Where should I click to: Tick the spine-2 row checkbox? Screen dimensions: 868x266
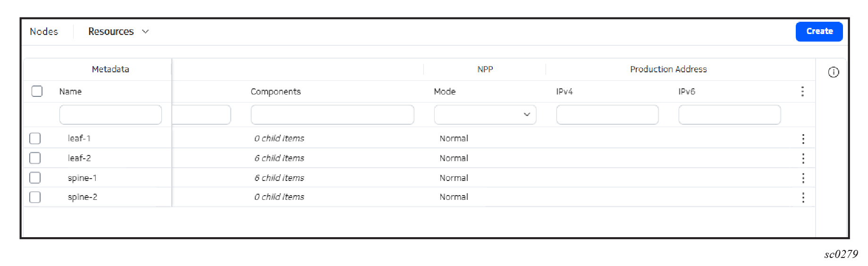coord(35,197)
